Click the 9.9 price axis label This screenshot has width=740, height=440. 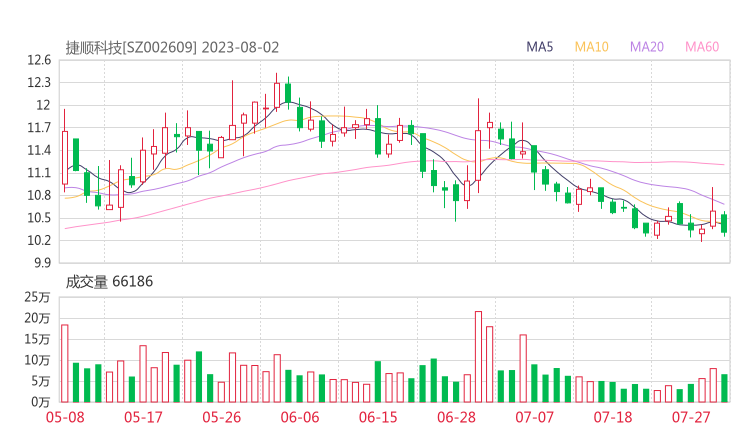42,263
